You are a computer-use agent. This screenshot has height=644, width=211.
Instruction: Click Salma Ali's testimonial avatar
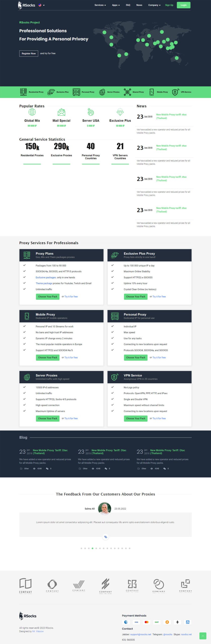104,509
